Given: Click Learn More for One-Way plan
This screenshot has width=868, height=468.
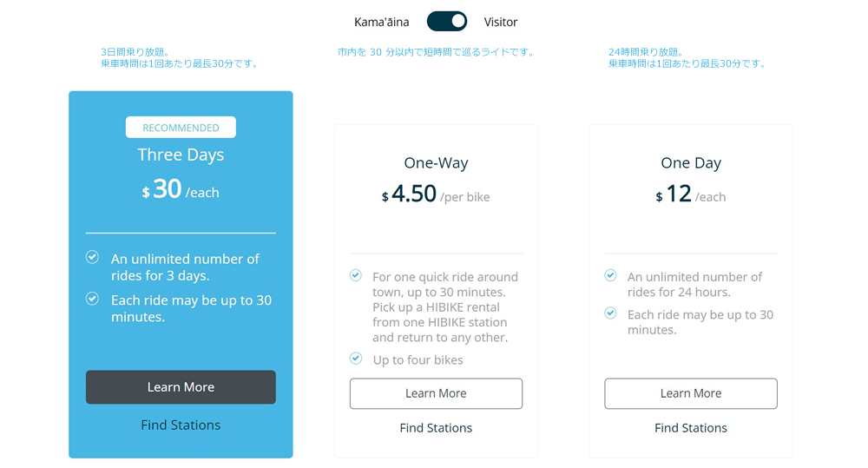Looking at the screenshot, I should coord(436,393).
